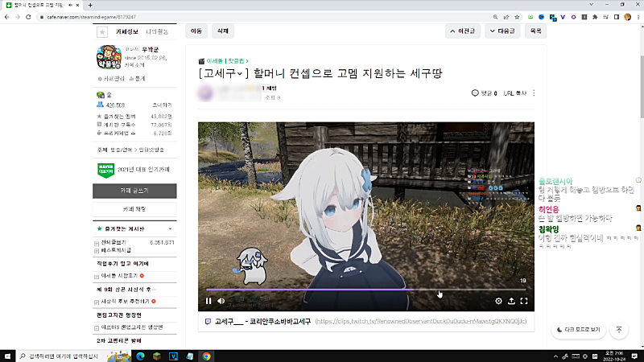
Task: Click the 이동 button
Action: 196,31
